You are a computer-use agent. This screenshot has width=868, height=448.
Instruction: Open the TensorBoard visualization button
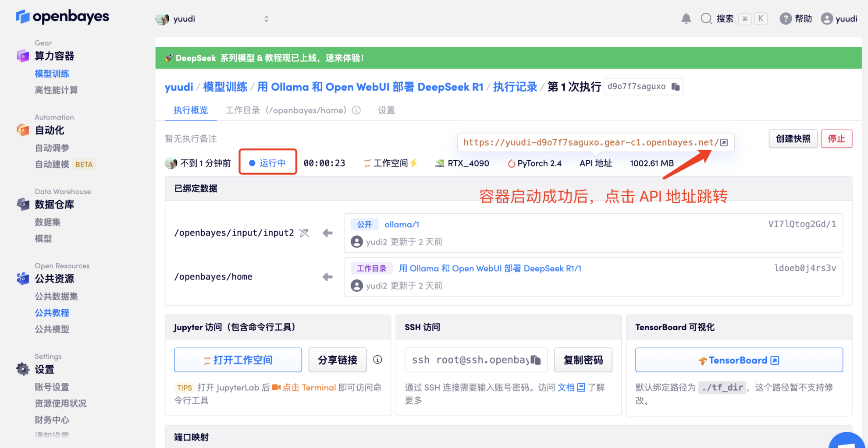click(x=739, y=360)
